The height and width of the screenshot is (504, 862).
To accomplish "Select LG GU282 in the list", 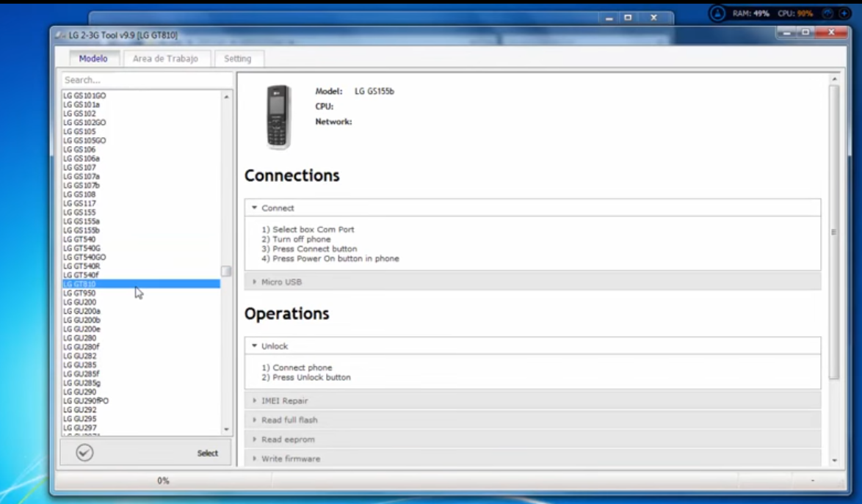I will click(141, 356).
